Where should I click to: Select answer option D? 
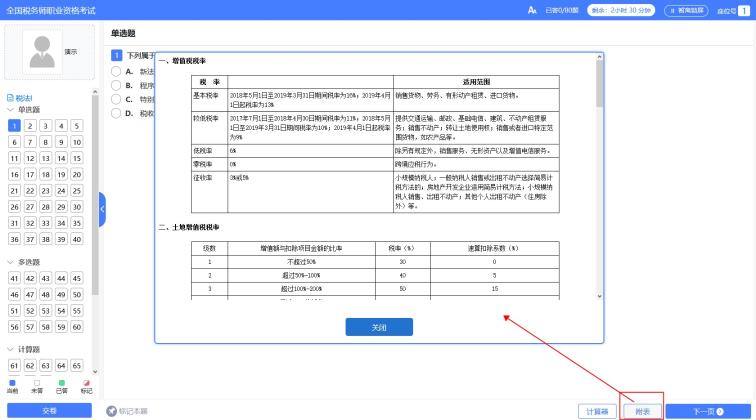click(x=116, y=113)
